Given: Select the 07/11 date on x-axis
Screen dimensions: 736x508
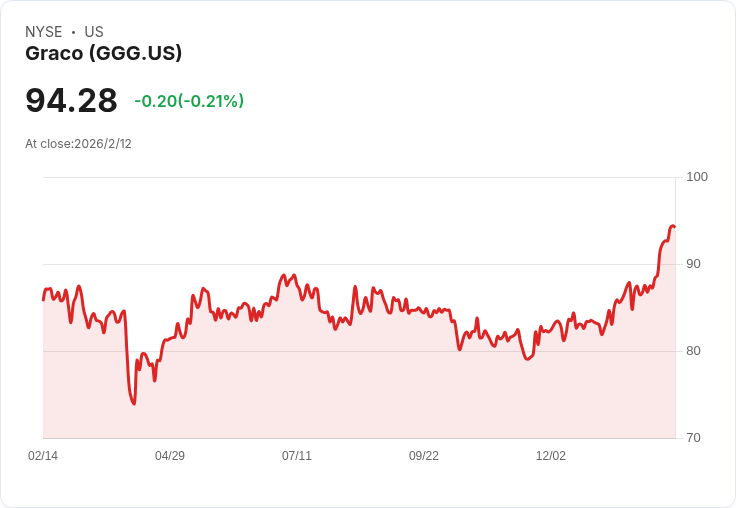Looking at the screenshot, I should pyautogui.click(x=297, y=456).
